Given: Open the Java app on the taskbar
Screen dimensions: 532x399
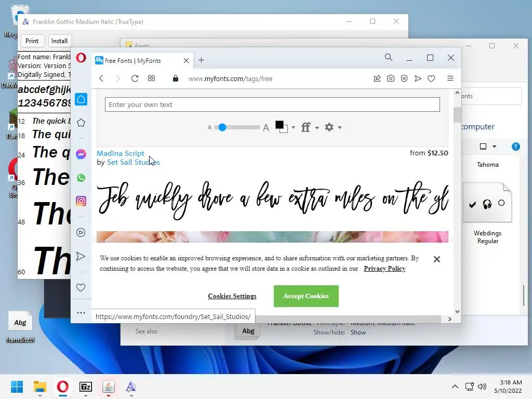Looking at the screenshot, I should [109, 387].
